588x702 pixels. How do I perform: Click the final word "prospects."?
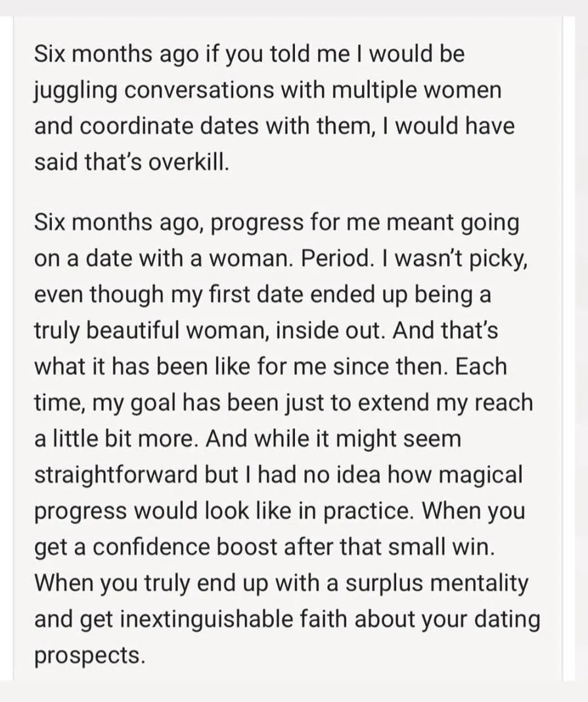click(x=90, y=656)
